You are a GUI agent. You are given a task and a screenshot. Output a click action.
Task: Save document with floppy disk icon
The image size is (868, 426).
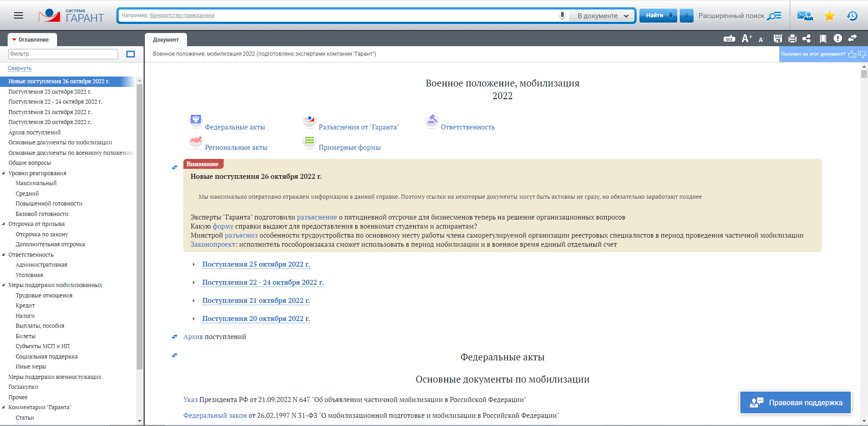778,39
